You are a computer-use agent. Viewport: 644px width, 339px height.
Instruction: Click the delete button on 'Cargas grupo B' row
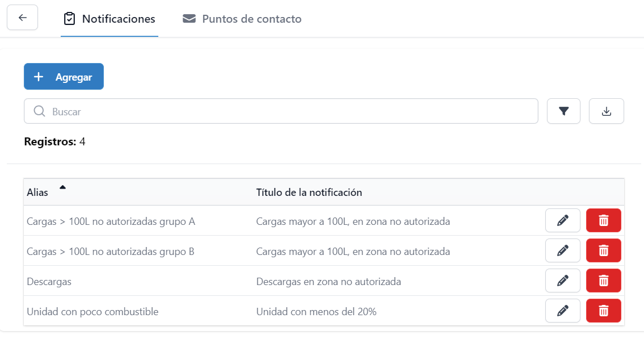[603, 250]
